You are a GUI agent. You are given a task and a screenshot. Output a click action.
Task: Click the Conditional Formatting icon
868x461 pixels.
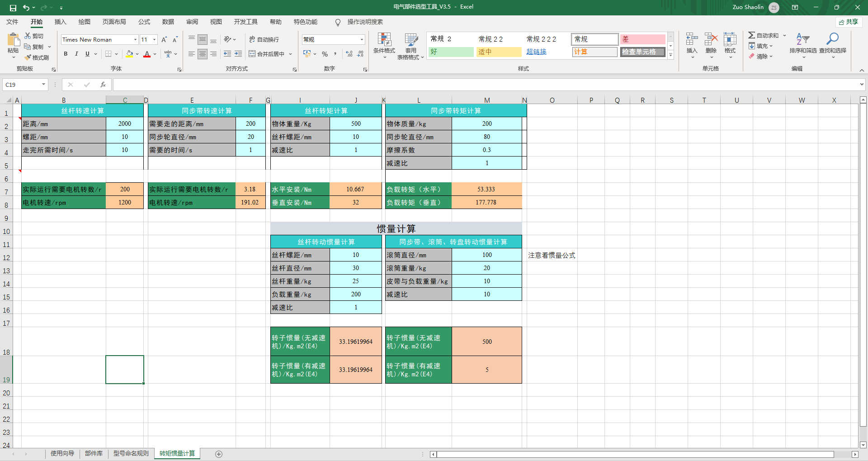pos(384,40)
